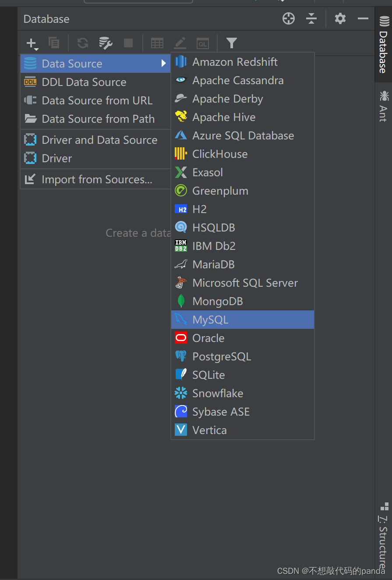Viewport: 392px width, 580px height.
Task: Select Azure SQL Database
Action: coord(243,135)
